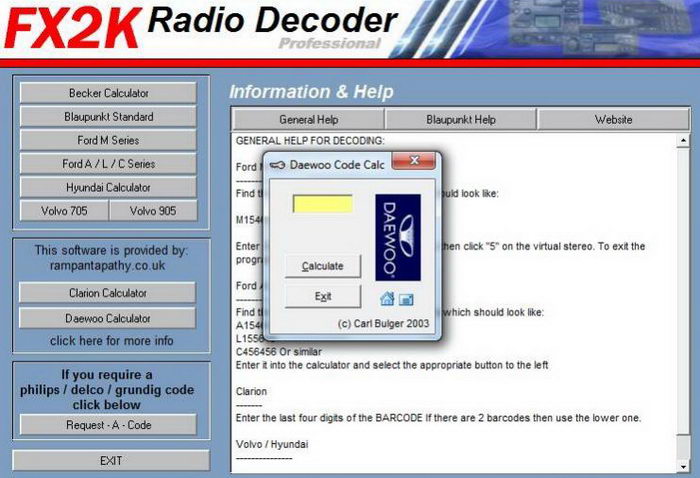Open the Hyundai Calculator
Viewport: 700px width, 478px height.
(108, 187)
